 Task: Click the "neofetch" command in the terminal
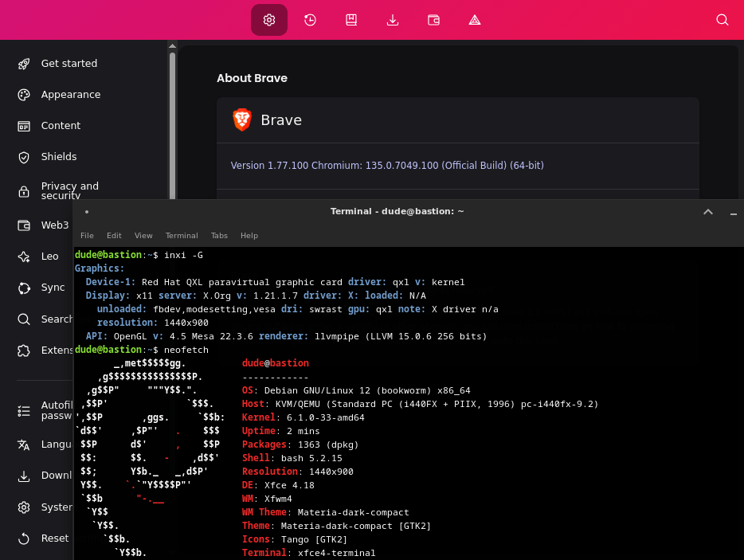coord(186,350)
